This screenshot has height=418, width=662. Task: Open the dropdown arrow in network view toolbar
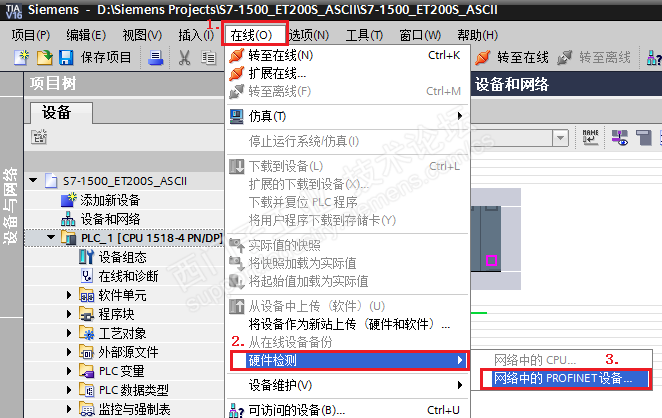pyautogui.click(x=560, y=138)
